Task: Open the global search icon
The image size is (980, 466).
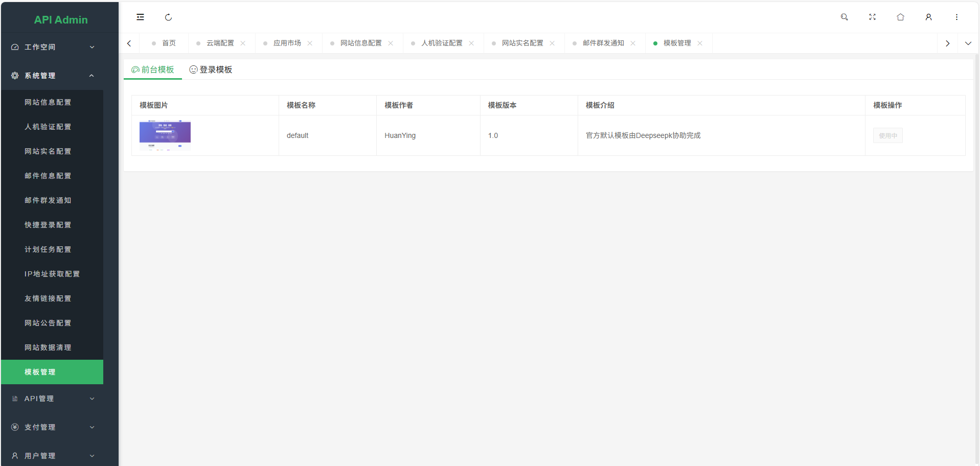Action: 844,17
